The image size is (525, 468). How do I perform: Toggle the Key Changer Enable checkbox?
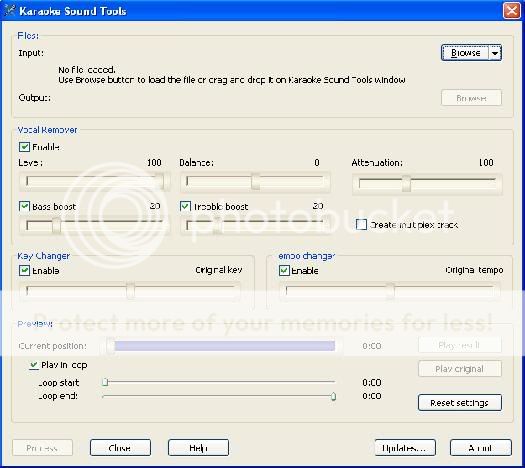(x=24, y=270)
